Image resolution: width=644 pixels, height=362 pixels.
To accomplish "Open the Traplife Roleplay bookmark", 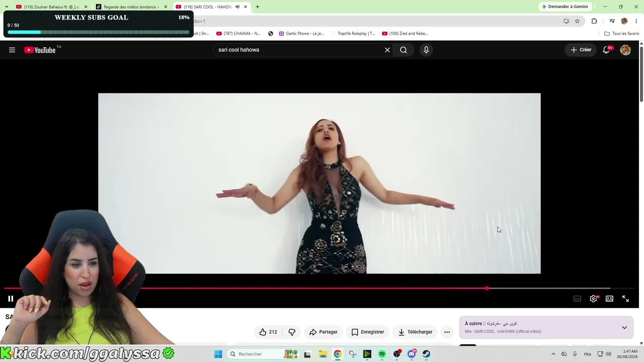I will (356, 34).
